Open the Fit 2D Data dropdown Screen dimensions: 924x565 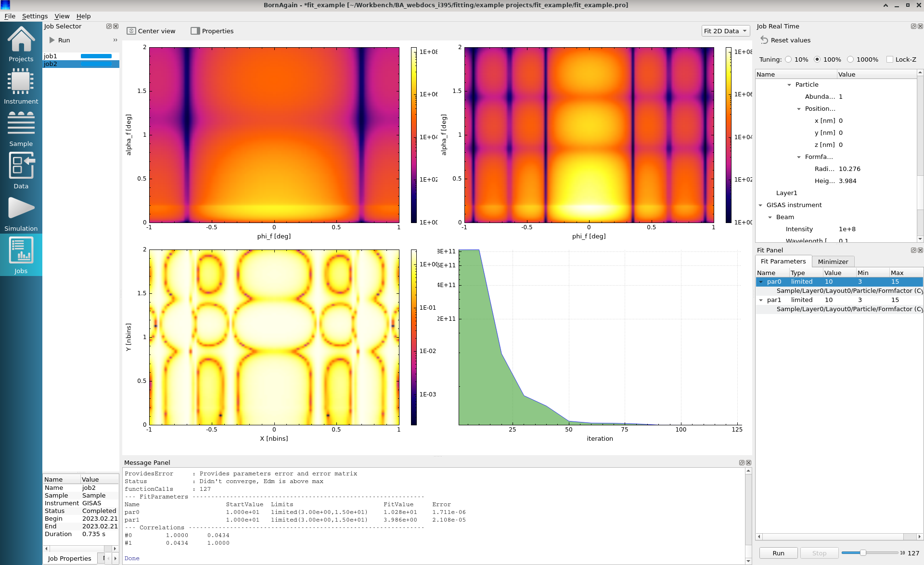pyautogui.click(x=726, y=31)
